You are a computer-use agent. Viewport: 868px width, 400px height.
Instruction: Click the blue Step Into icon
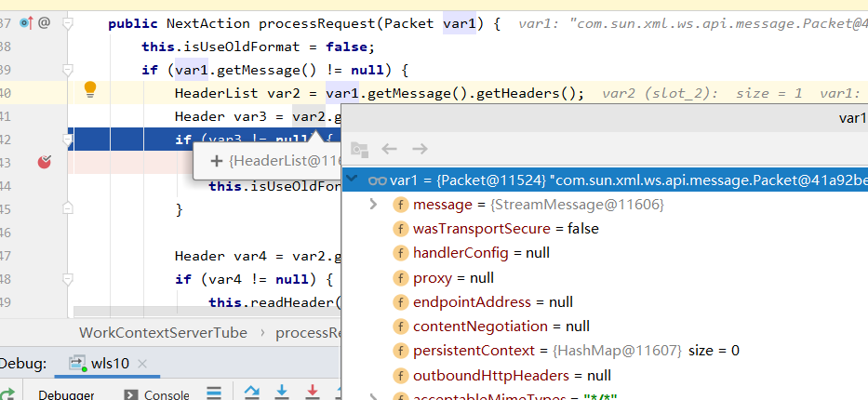282,393
